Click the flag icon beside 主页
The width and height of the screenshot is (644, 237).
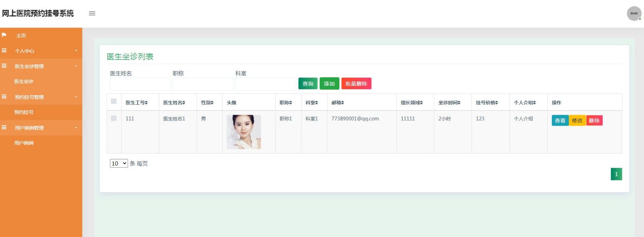click(4, 35)
